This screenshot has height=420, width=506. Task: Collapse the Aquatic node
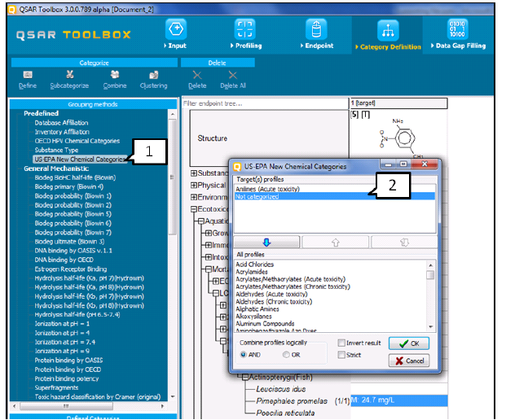[x=201, y=221]
